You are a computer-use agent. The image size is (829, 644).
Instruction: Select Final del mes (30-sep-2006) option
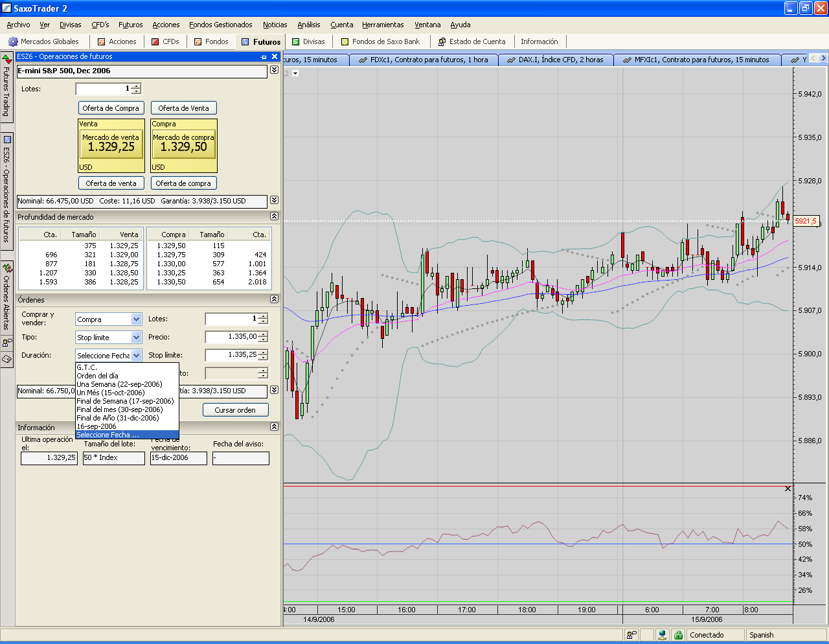127,409
